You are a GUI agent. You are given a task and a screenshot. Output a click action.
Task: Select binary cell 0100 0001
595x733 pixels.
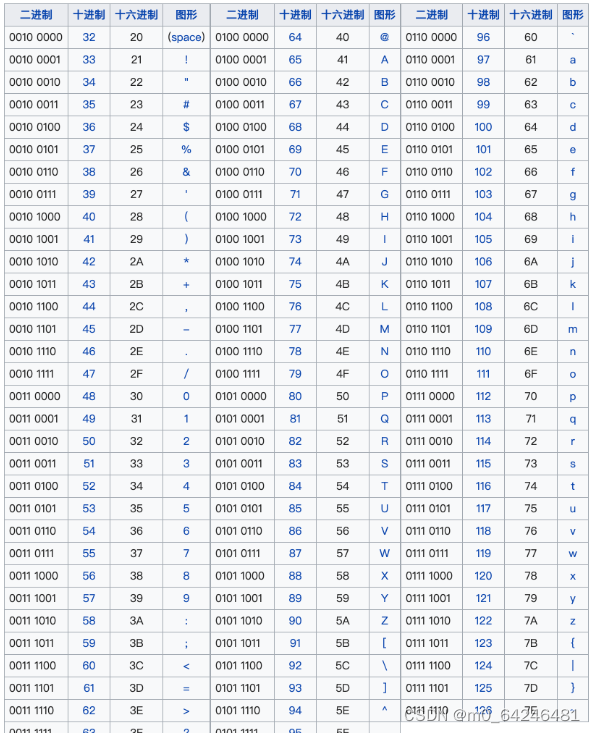pos(241,59)
